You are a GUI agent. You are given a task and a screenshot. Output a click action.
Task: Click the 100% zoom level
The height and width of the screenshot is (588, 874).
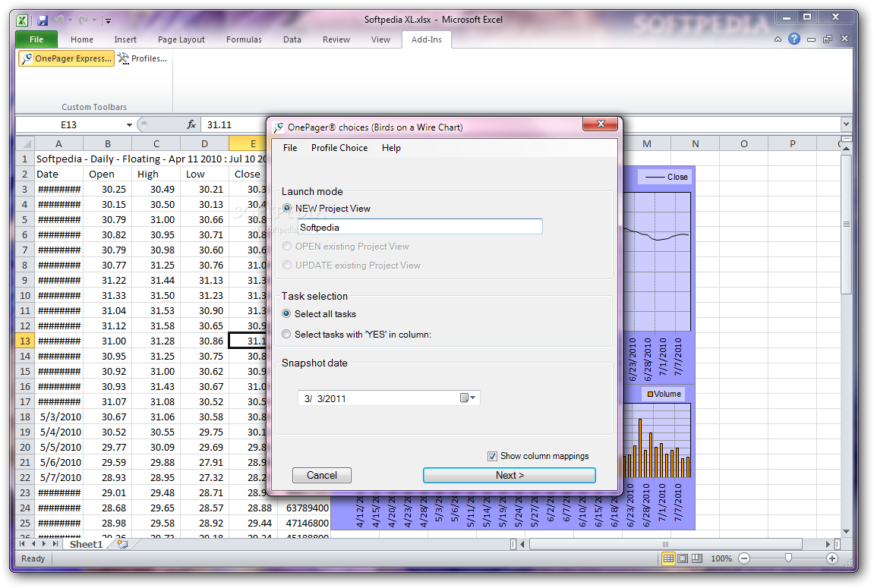721,558
